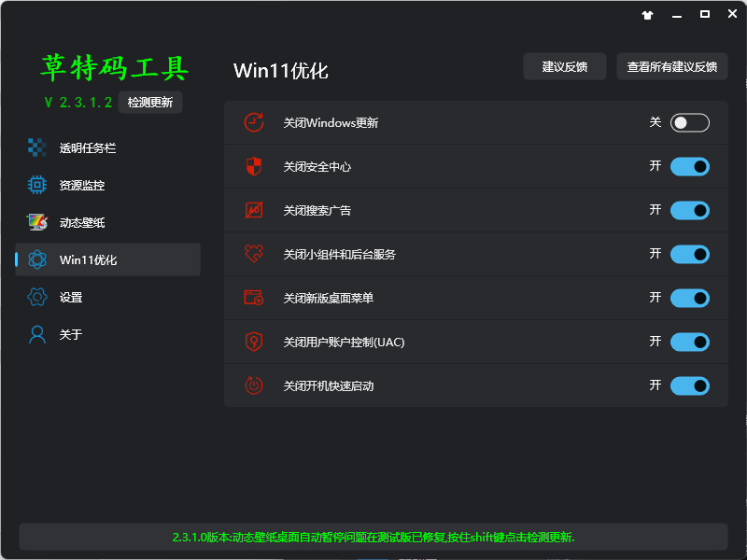747x560 pixels.
Task: Enable the 关闭Windows更新 toggle
Action: coord(689,122)
